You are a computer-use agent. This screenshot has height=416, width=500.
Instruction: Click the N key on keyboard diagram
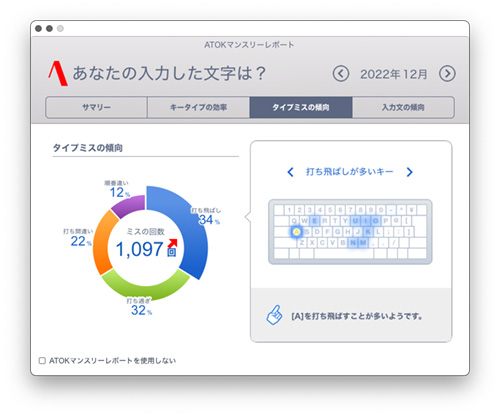click(353, 242)
